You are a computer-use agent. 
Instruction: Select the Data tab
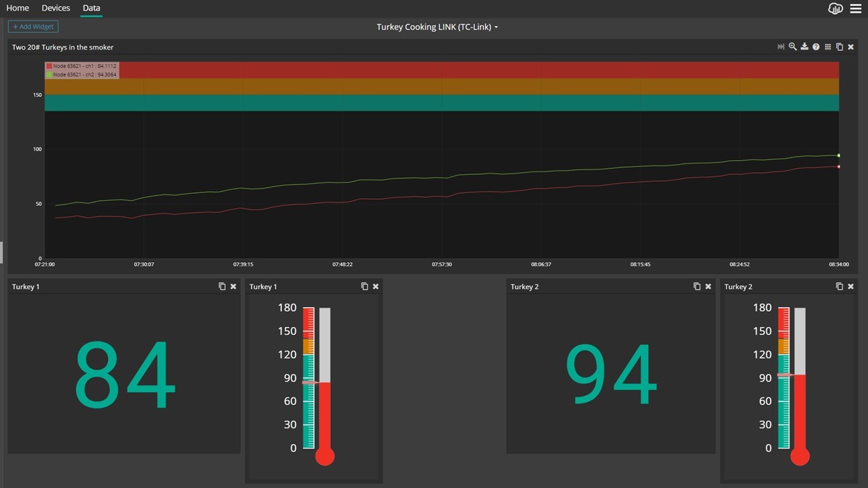(91, 8)
